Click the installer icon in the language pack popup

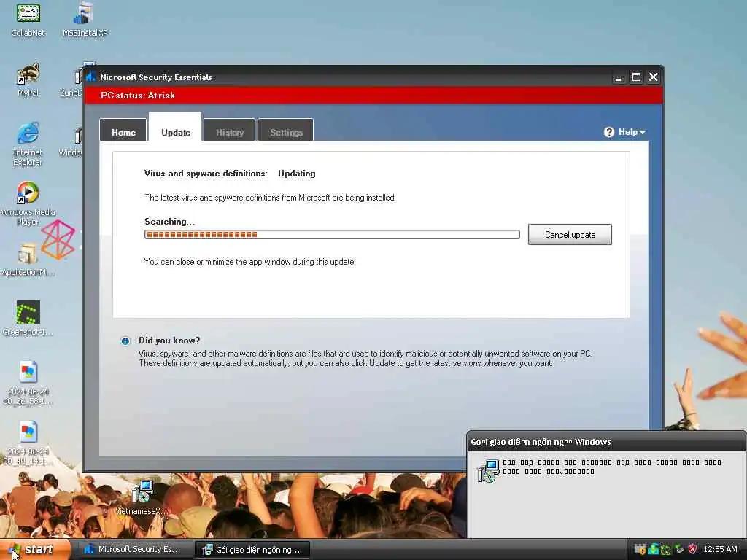click(488, 470)
